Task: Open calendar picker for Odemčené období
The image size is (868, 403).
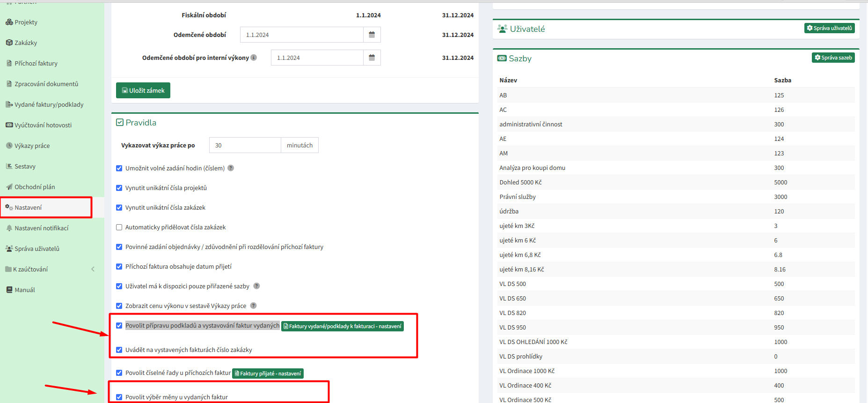Action: (x=372, y=35)
